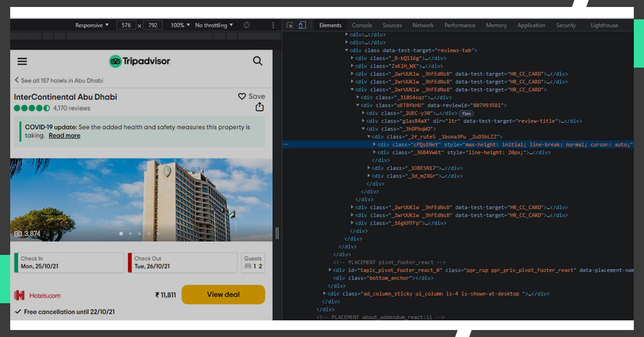Open the Sources tab

392,25
